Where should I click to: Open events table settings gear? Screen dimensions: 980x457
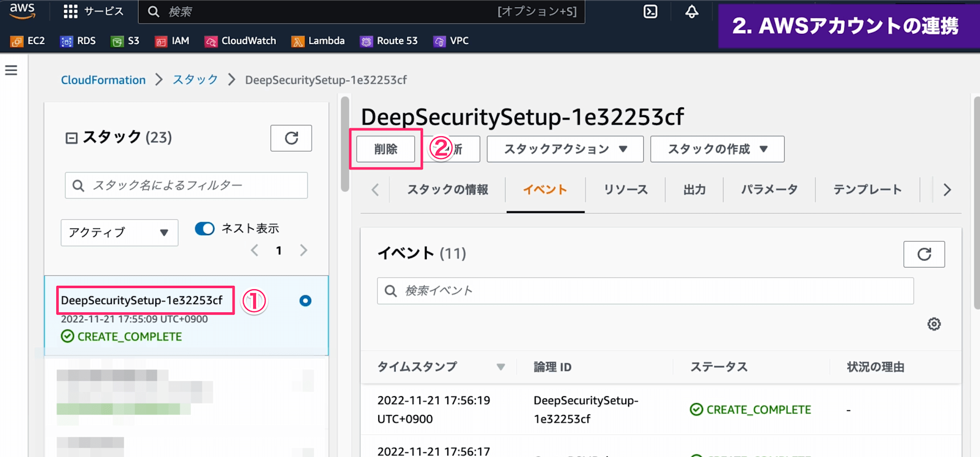(x=934, y=324)
